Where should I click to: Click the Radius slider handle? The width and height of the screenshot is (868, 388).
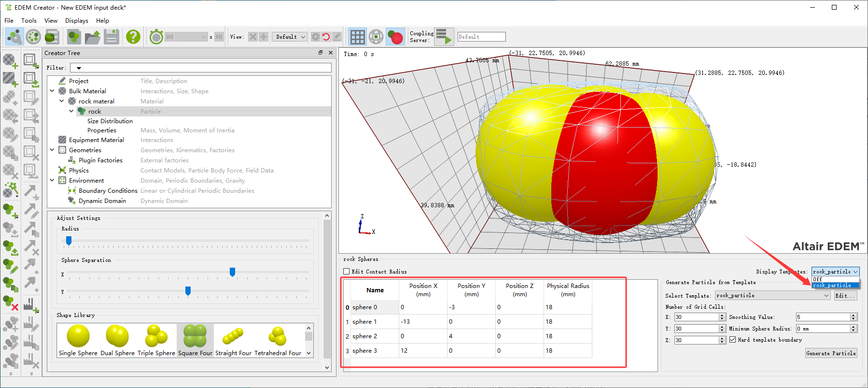pos(69,241)
